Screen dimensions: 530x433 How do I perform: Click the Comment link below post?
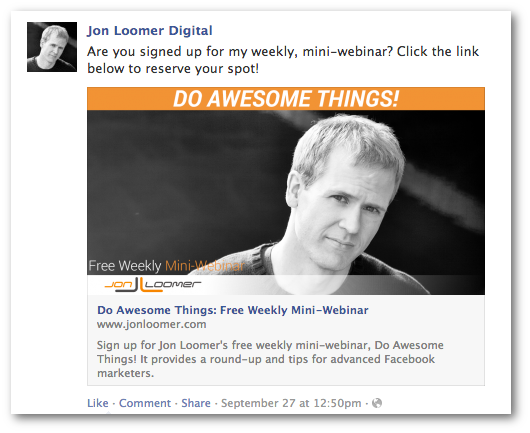145,403
